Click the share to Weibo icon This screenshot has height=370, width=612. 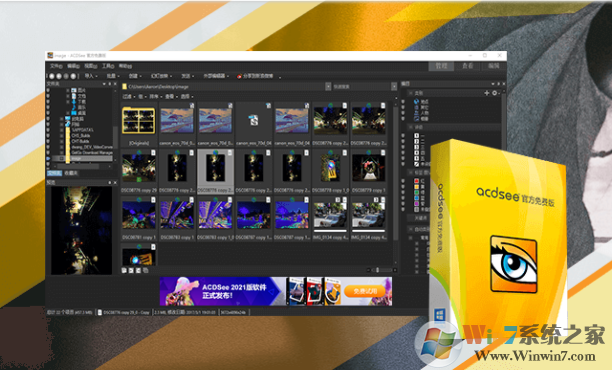[239, 76]
